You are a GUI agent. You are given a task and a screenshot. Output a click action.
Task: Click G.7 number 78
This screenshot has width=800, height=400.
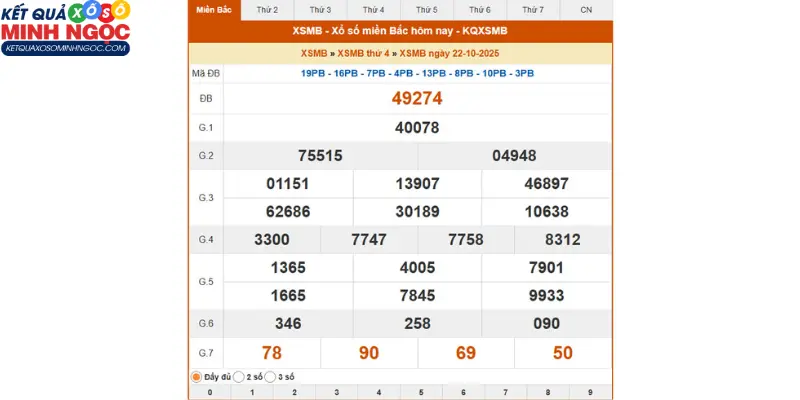[272, 353]
